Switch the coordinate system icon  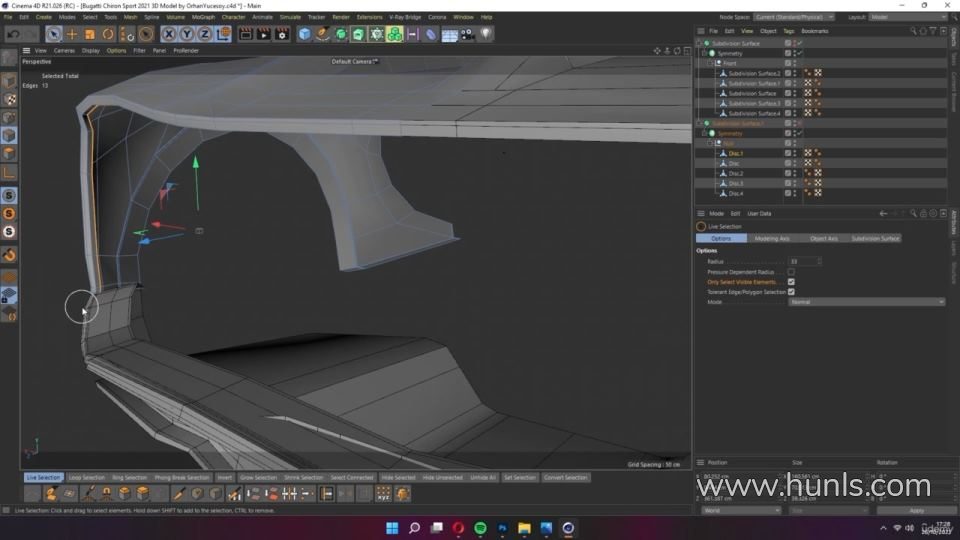coord(223,34)
